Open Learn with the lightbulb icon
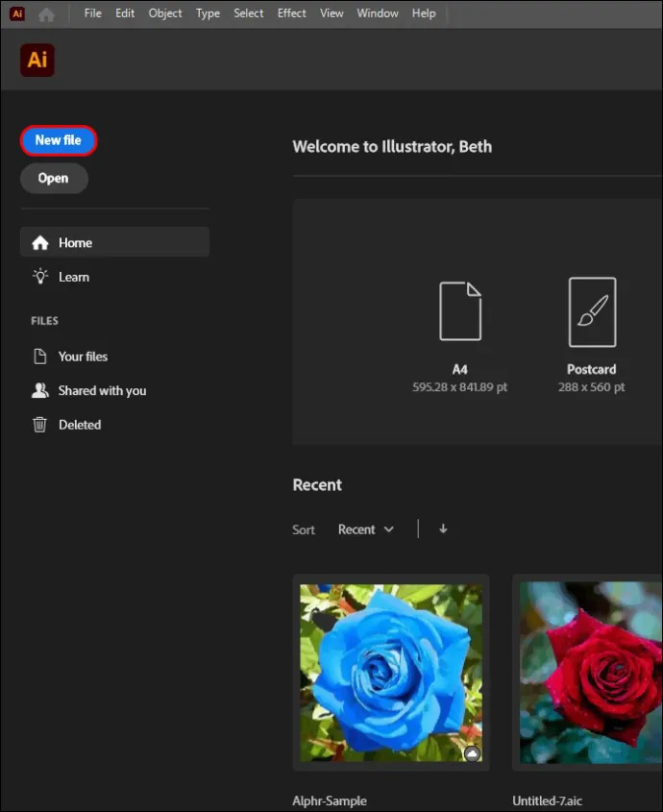This screenshot has width=663, height=812. (40, 277)
